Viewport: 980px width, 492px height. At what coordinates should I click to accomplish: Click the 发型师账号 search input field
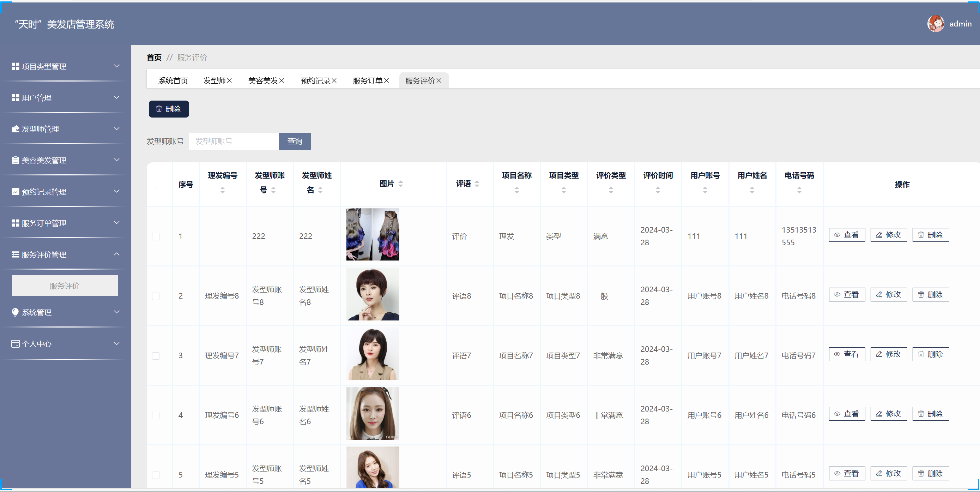coord(234,142)
